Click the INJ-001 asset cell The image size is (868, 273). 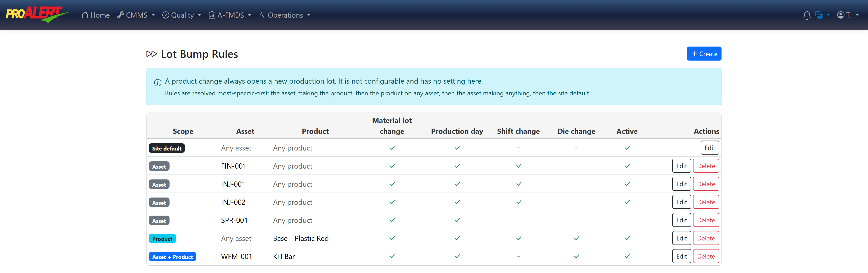point(233,184)
